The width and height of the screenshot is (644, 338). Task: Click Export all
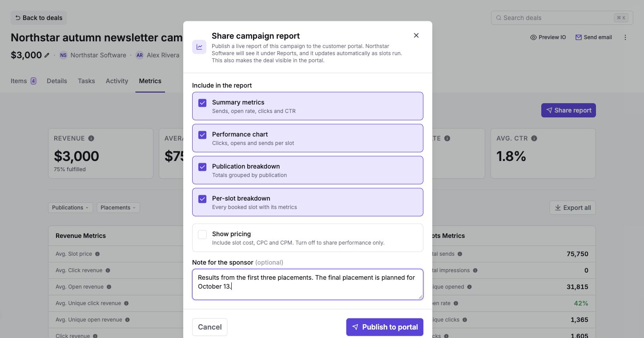pos(573,208)
